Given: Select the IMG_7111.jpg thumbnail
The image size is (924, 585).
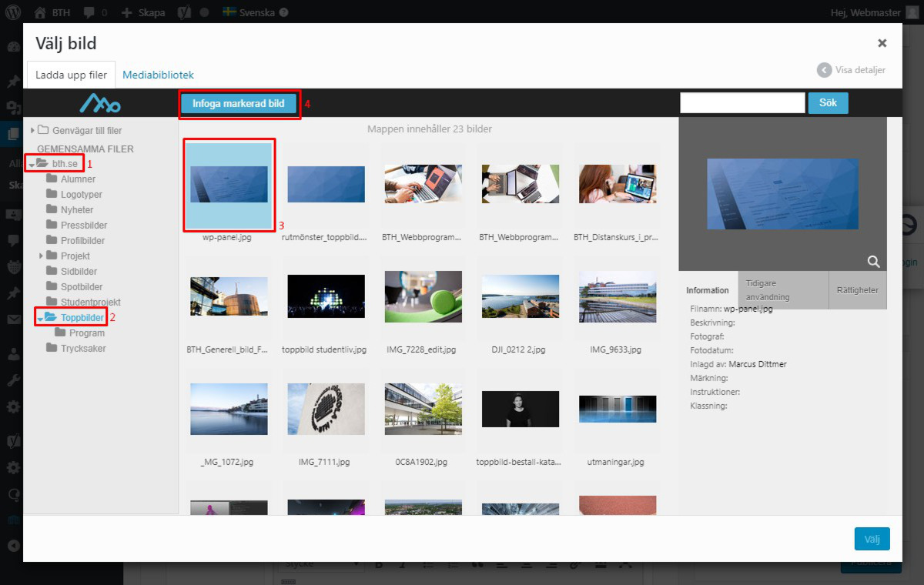Looking at the screenshot, I should [326, 409].
